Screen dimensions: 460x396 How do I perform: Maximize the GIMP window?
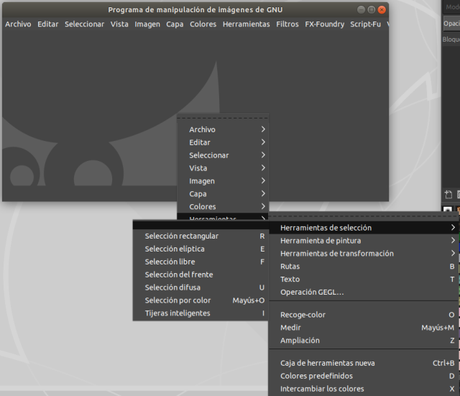[x=371, y=10]
